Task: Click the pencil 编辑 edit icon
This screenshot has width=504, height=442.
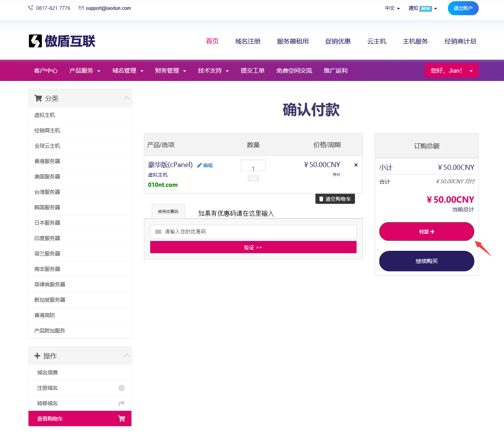Action: [x=200, y=166]
